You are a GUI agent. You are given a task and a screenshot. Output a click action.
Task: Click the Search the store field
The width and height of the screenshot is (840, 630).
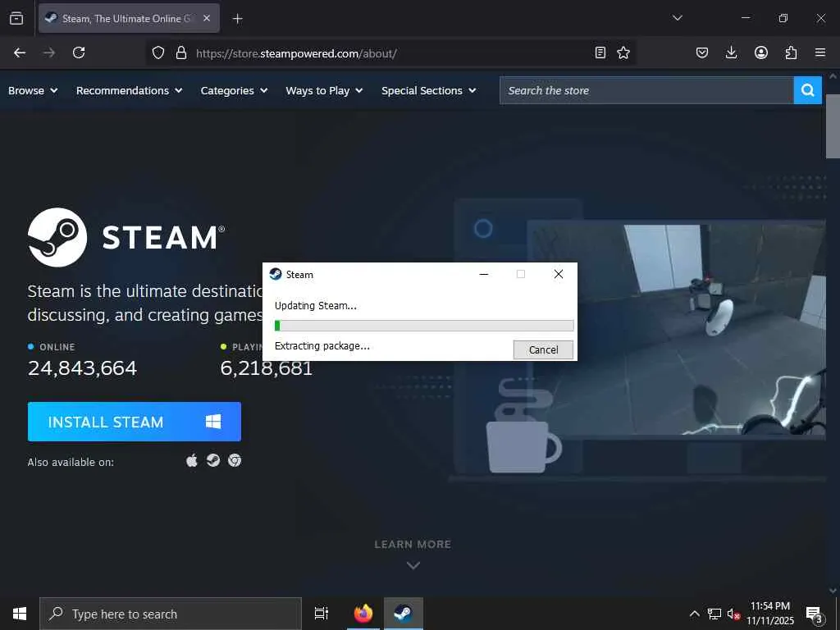point(646,90)
